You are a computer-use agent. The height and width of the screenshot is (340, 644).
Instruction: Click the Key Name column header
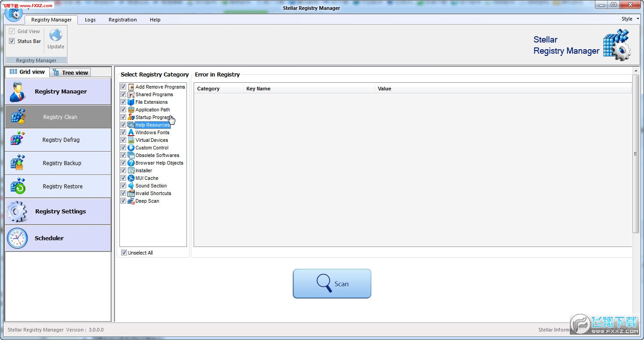[309, 89]
